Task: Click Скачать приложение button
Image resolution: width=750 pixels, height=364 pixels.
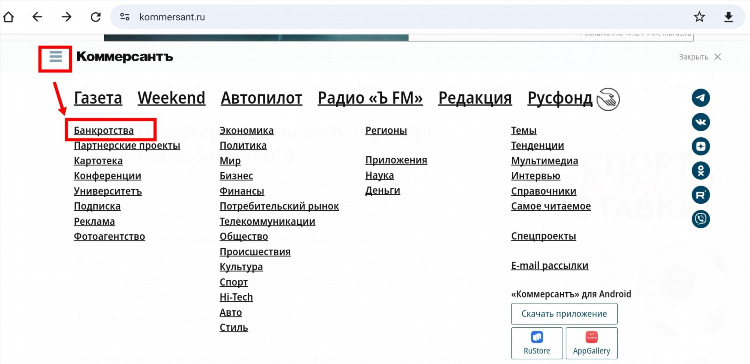Action: (564, 314)
